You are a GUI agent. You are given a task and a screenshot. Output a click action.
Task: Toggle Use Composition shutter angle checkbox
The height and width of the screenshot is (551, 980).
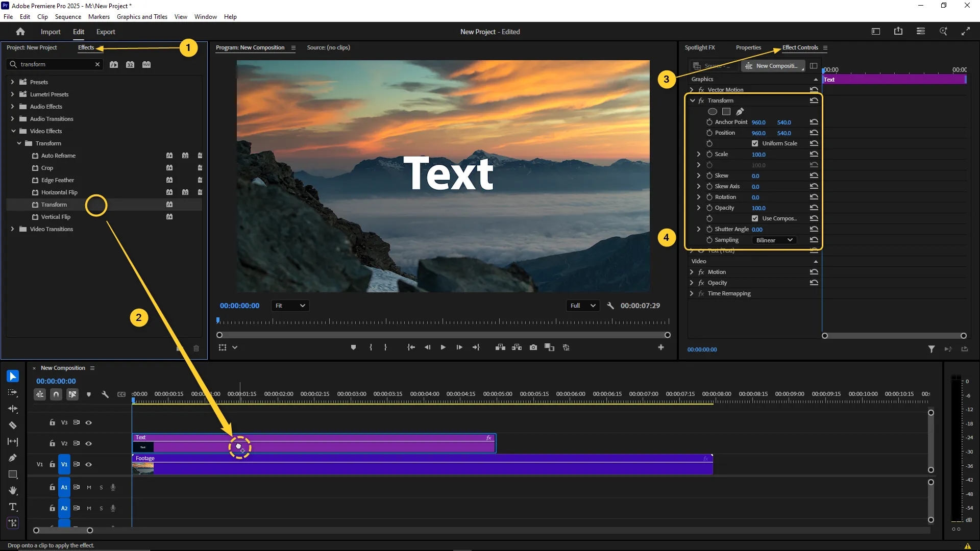click(755, 218)
